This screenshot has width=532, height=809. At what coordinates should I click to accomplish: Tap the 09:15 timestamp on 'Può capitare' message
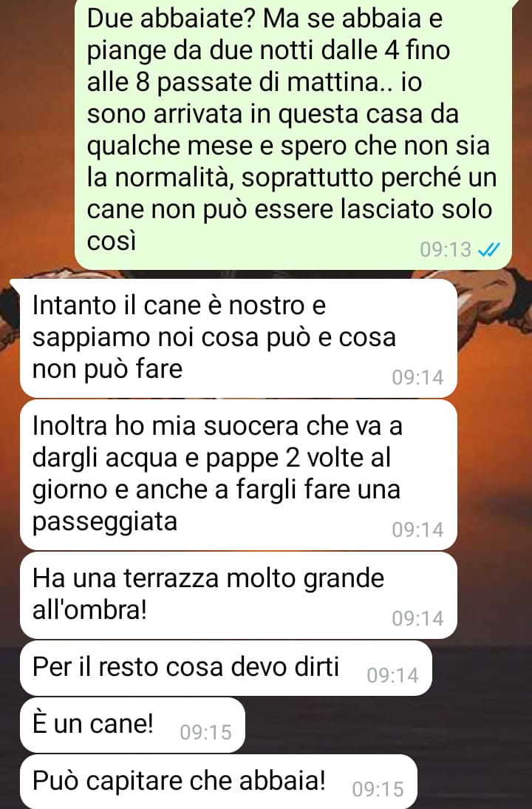(378, 789)
